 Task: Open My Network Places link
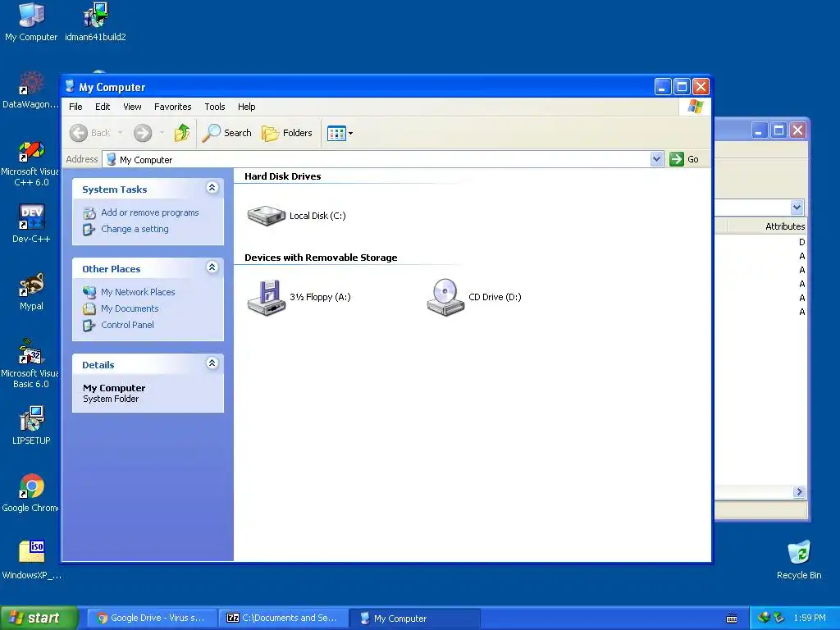click(x=138, y=292)
